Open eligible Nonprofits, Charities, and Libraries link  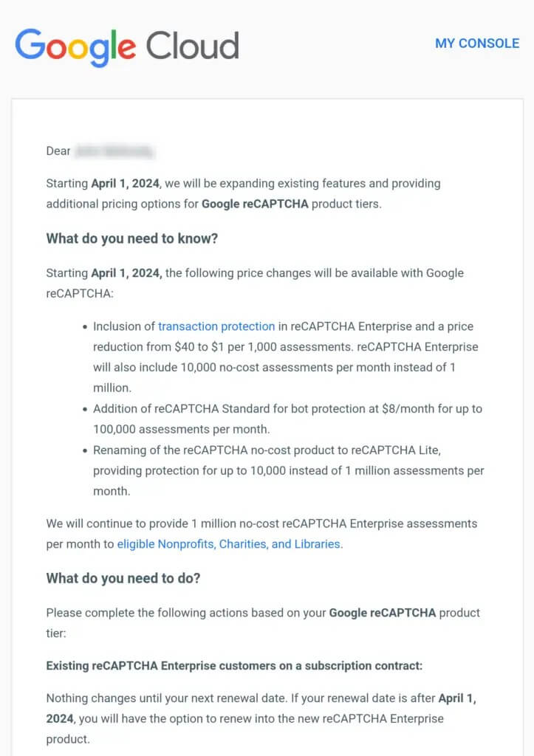[229, 544]
